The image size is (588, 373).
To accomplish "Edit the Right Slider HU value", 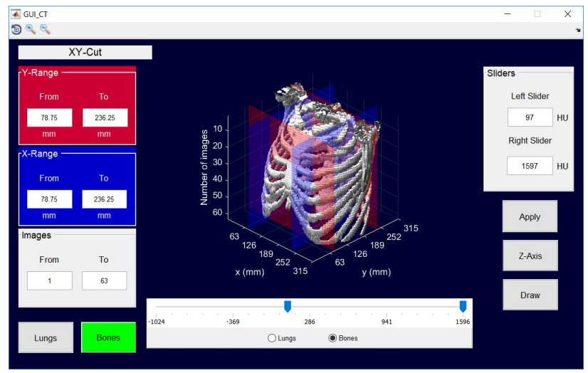I will 530,166.
